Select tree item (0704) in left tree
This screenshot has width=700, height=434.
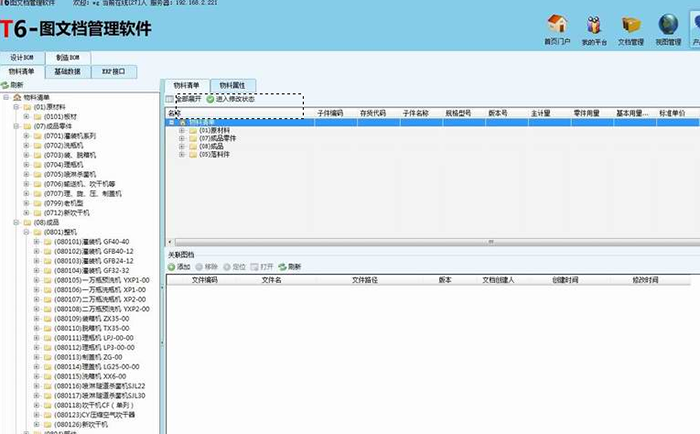pyautogui.click(x=63, y=165)
